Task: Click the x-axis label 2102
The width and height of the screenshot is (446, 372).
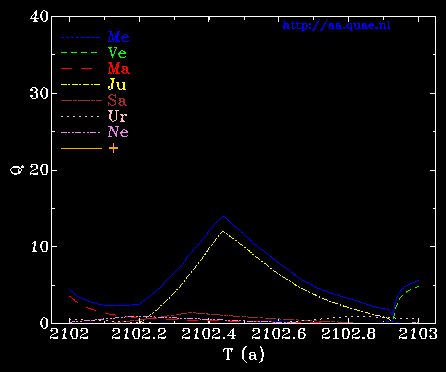Action: click(70, 334)
